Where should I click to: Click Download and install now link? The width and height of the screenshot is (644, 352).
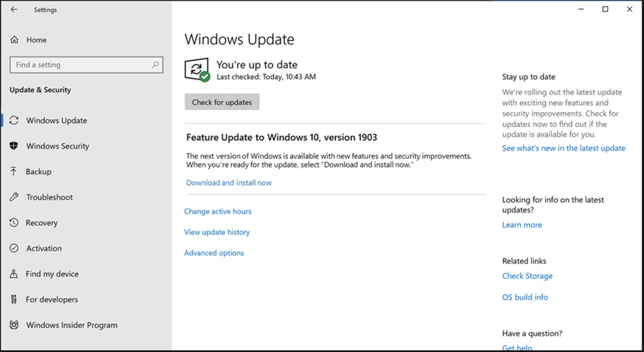pos(229,183)
